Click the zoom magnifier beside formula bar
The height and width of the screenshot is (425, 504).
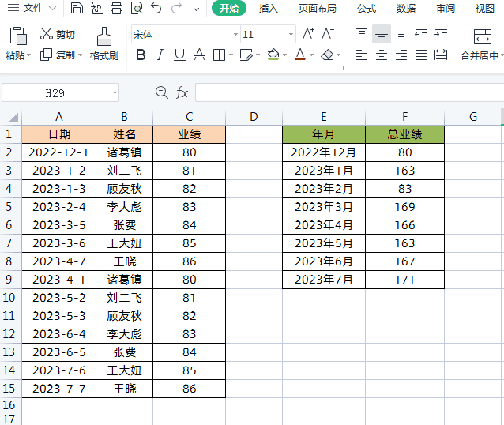click(162, 92)
